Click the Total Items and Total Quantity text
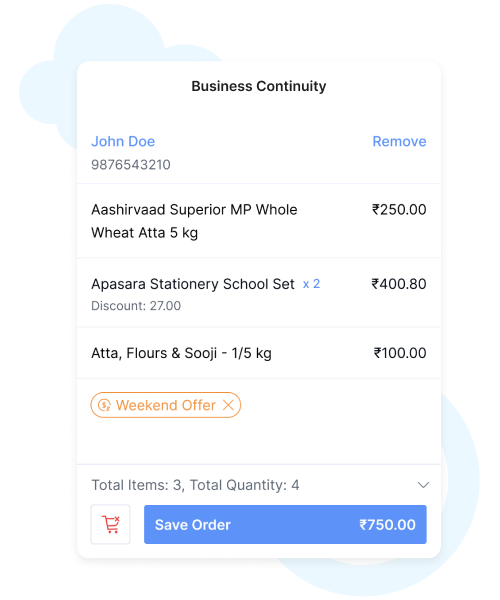 tap(195, 485)
